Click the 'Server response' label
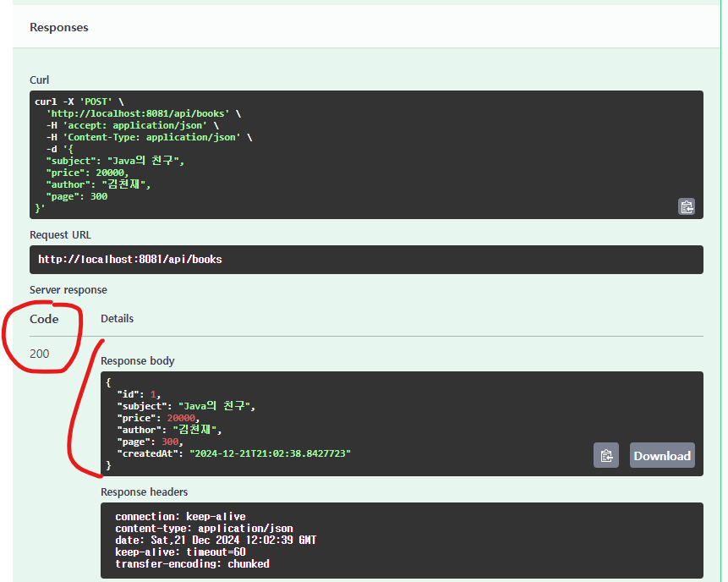The width and height of the screenshot is (728, 582). pos(68,290)
